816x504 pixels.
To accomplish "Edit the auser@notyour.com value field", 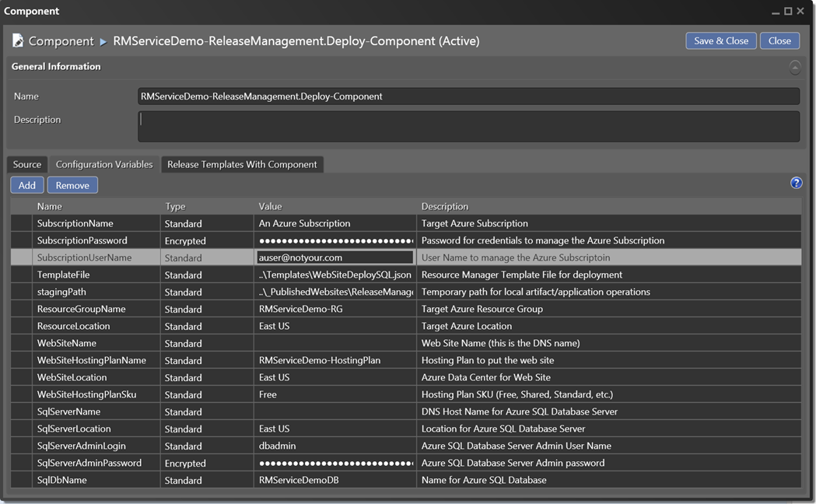I will point(334,257).
